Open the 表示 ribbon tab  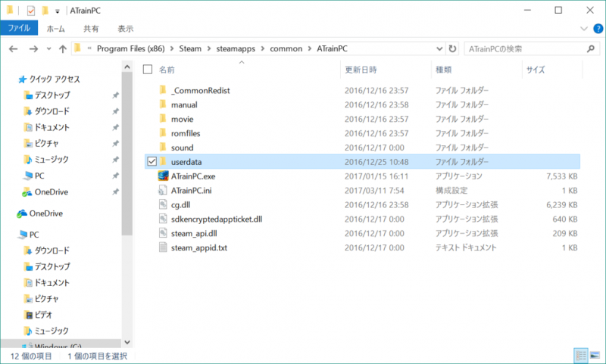tap(125, 29)
